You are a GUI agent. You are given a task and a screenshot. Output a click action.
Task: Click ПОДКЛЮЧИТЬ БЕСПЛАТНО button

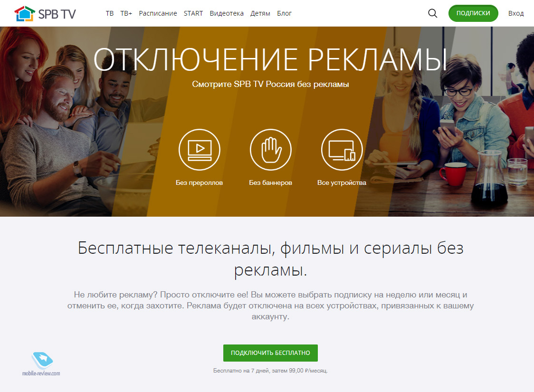270,353
